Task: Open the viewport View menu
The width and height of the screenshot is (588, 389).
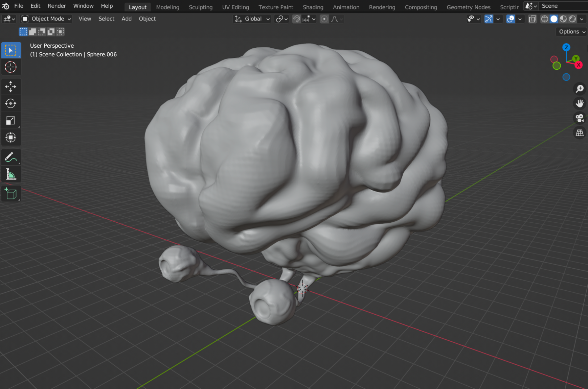Action: (85, 19)
